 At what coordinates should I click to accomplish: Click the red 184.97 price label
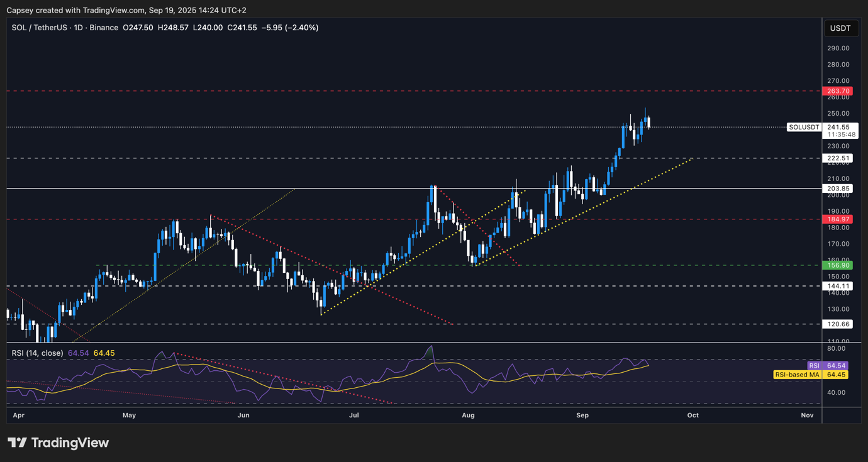click(837, 219)
